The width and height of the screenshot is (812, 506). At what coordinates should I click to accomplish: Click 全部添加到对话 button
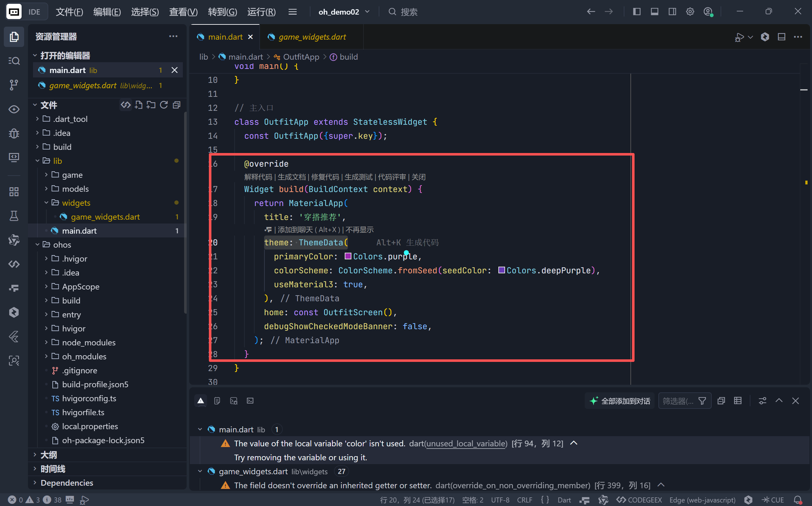click(x=620, y=401)
